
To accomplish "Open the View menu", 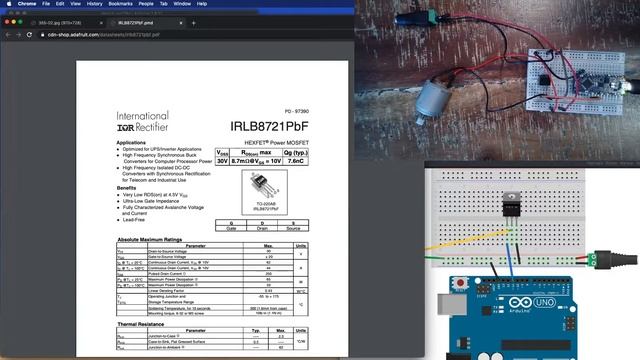I will [76, 4].
